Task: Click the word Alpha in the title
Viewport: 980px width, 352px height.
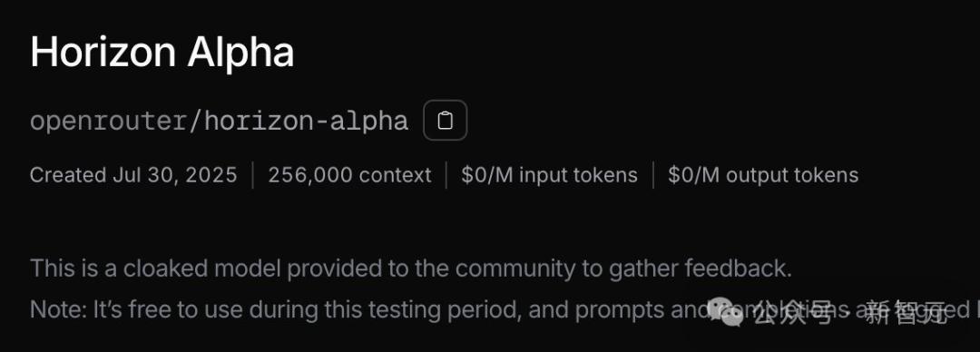Action: [240, 53]
